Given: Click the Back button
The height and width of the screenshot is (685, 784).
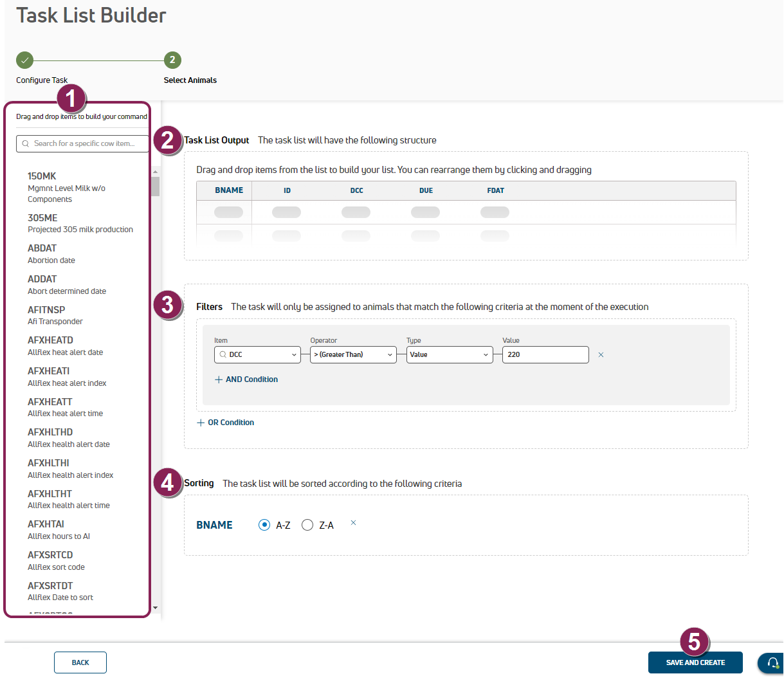Looking at the screenshot, I should (80, 662).
